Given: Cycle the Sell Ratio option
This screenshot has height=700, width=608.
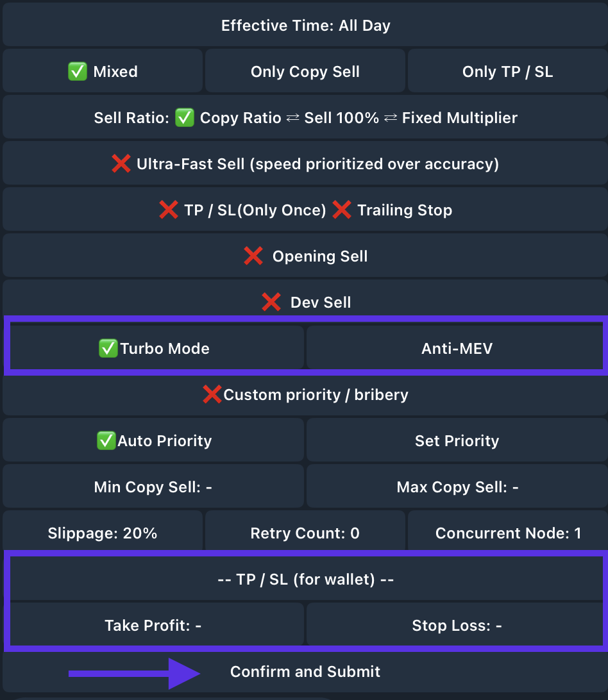Looking at the screenshot, I should click(x=305, y=118).
